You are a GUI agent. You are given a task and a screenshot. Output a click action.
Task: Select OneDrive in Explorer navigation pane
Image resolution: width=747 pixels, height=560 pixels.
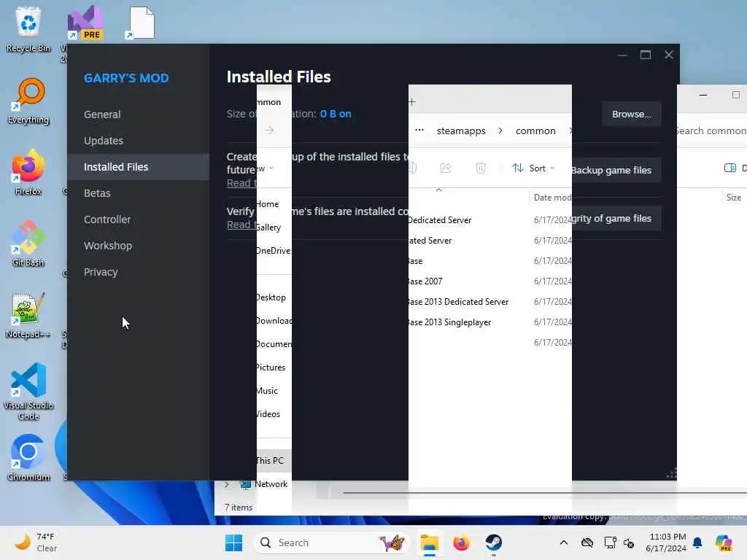click(x=274, y=251)
